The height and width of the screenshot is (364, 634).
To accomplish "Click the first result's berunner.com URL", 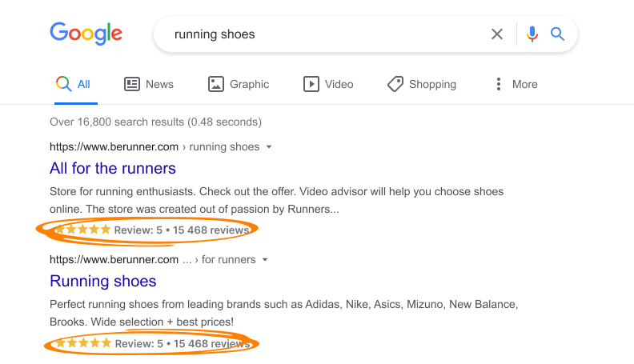I will pyautogui.click(x=114, y=147).
